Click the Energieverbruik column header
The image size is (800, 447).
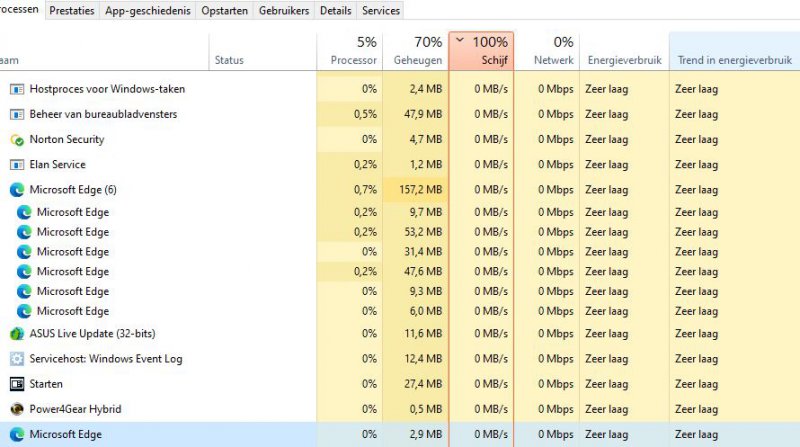(623, 60)
